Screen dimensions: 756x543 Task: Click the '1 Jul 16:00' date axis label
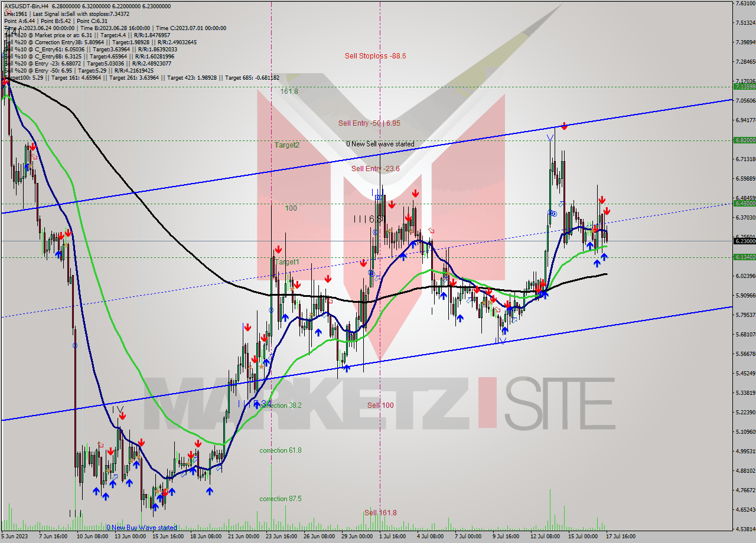click(x=392, y=537)
